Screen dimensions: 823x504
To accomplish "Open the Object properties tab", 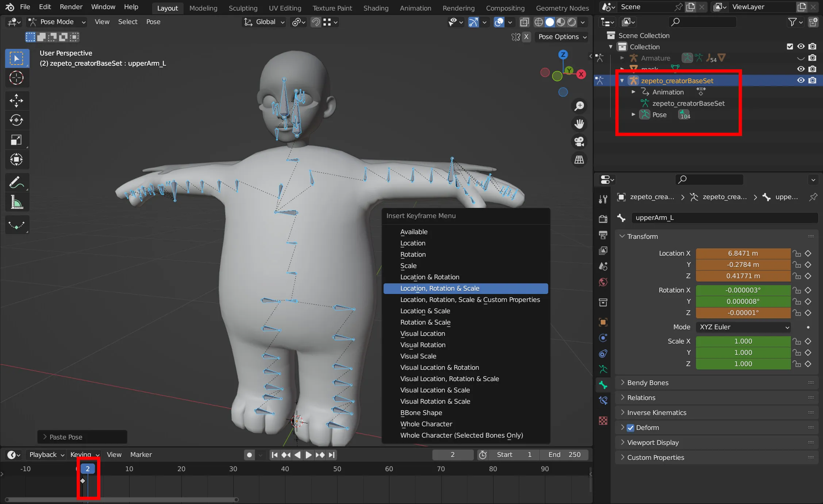I will pos(603,322).
